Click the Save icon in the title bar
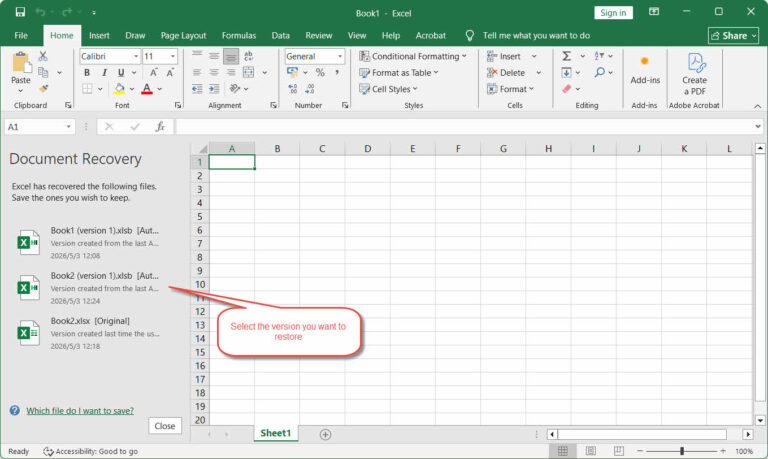 coord(20,12)
